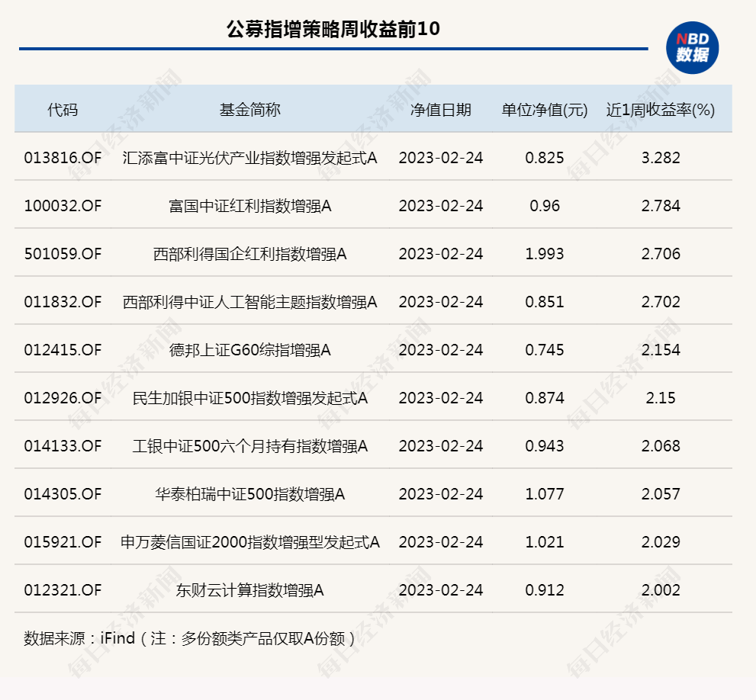This screenshot has height=700, width=756.
Task: Click date 2023-02-24 in the 012415.OF row
Action: tap(441, 349)
